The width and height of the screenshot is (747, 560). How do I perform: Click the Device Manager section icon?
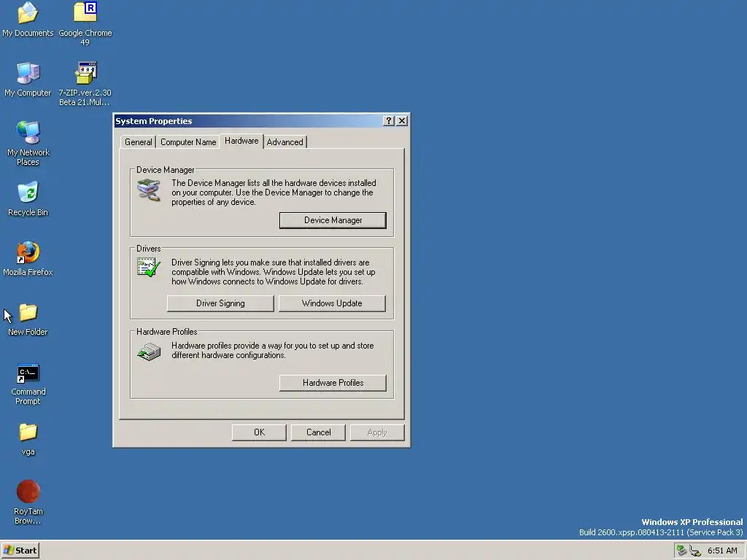coord(149,190)
